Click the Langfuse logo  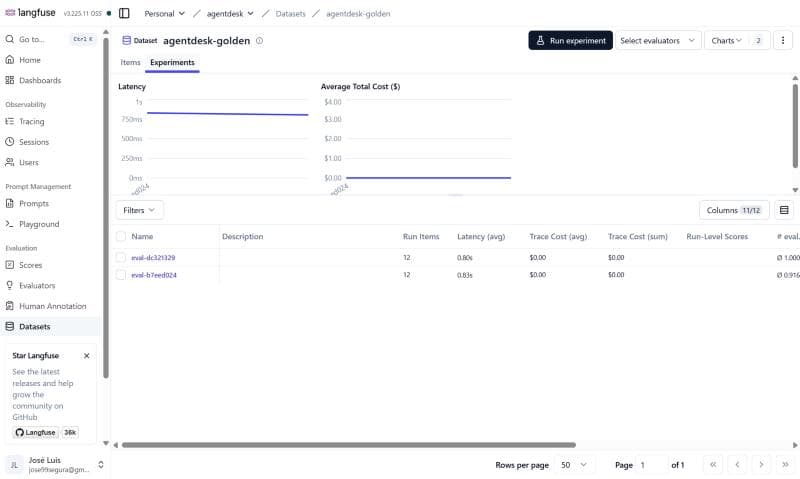30,13
